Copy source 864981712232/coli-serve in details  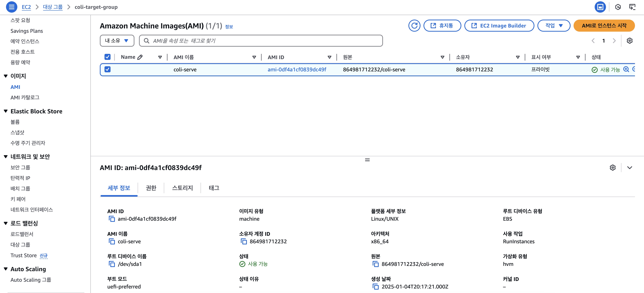coord(375,264)
